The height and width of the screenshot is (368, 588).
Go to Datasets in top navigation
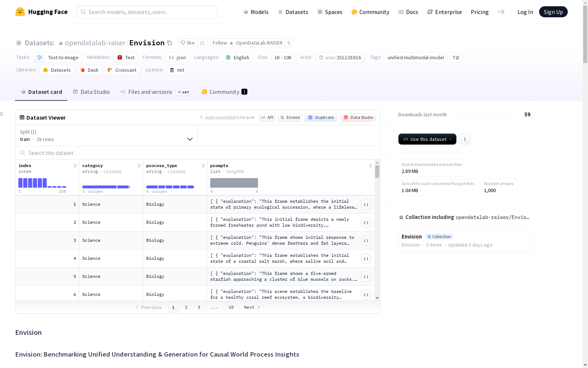tap(293, 12)
